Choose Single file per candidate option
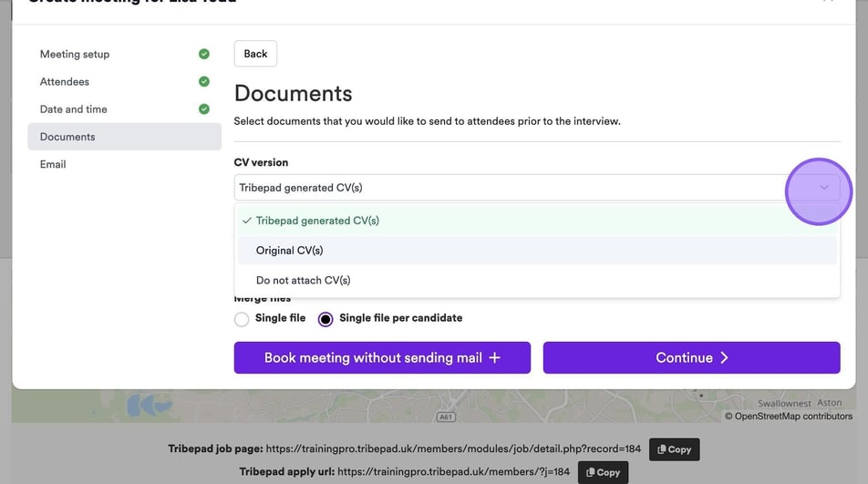This screenshot has height=484, width=868. click(x=325, y=319)
